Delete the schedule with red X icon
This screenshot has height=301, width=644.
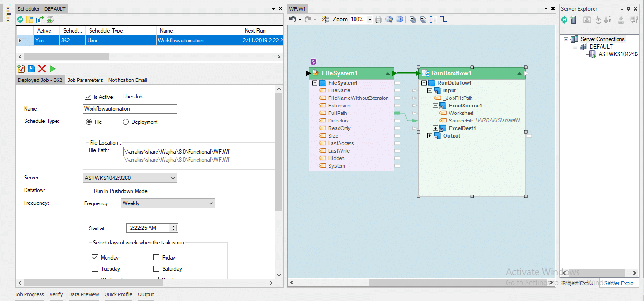(42, 69)
